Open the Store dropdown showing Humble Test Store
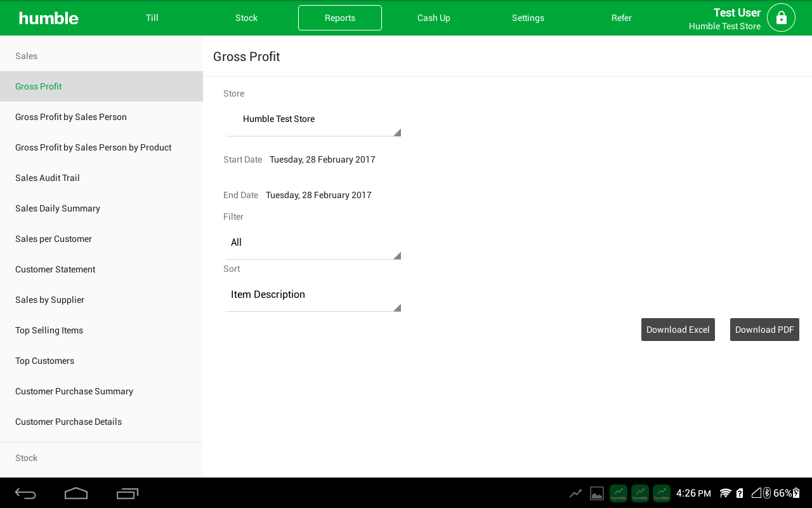 313,119
